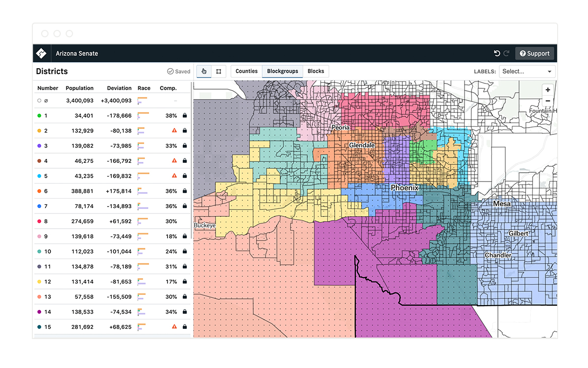Select the hand paint tool
Image resolution: width=588 pixels, height=368 pixels.
[x=203, y=71]
